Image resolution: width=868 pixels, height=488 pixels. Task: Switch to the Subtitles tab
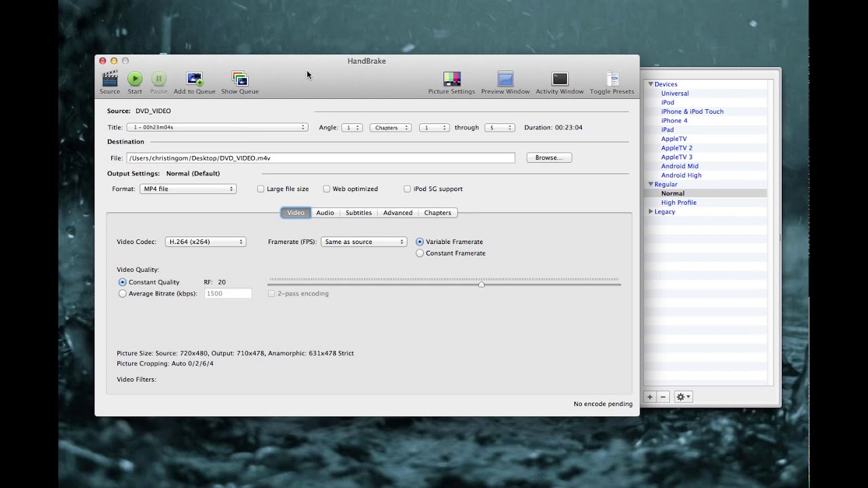359,213
